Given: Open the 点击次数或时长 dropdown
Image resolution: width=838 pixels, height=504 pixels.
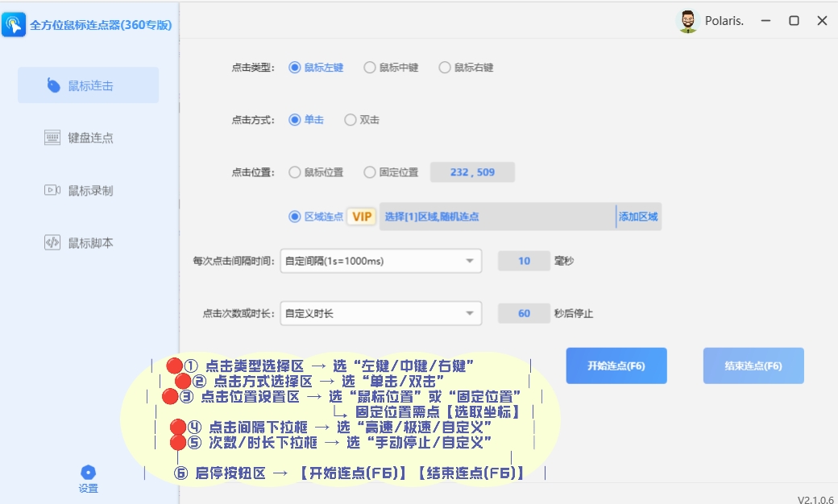Looking at the screenshot, I should coord(380,312).
